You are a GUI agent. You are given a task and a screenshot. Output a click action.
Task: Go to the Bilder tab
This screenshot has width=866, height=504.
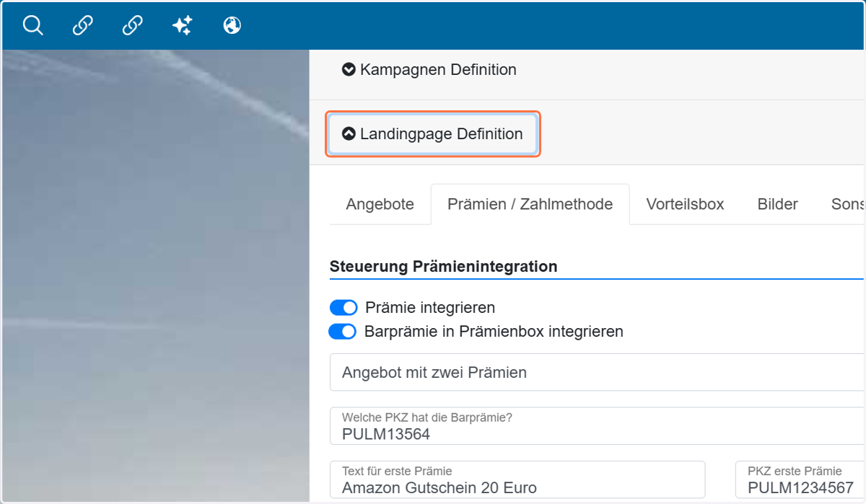(x=777, y=204)
